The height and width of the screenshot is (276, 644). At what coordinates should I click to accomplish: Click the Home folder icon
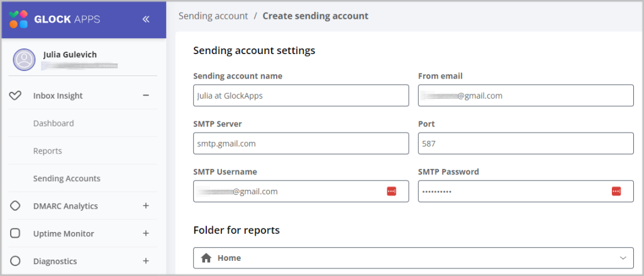(206, 258)
